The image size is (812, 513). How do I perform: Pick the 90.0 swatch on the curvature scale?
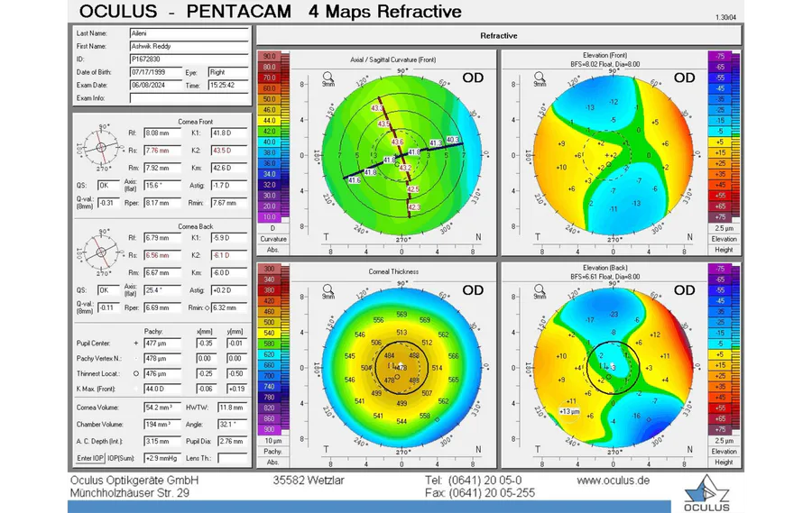269,56
